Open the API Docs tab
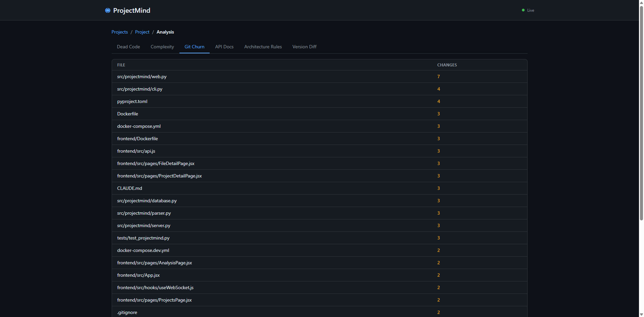 coord(224,47)
